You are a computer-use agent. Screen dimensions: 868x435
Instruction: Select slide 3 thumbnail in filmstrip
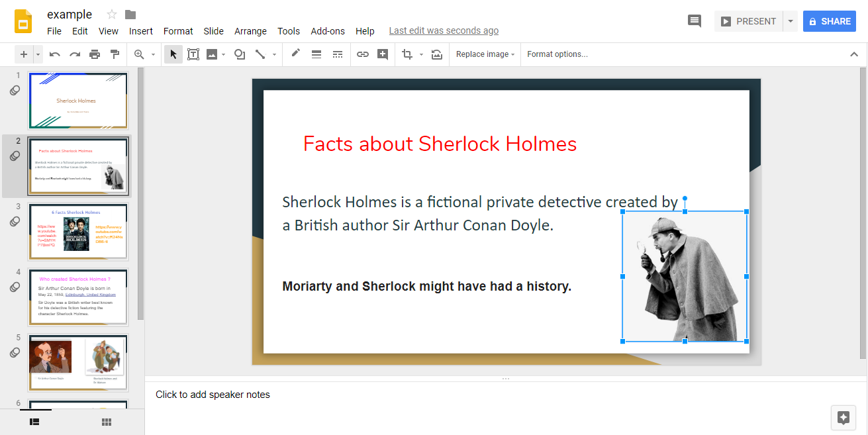(x=78, y=232)
